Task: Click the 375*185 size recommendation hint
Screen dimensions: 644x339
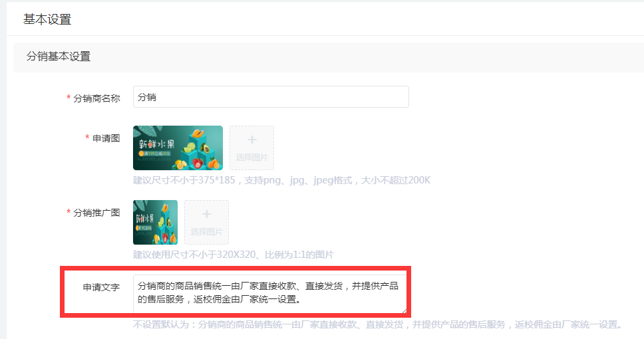Action: 282,180
